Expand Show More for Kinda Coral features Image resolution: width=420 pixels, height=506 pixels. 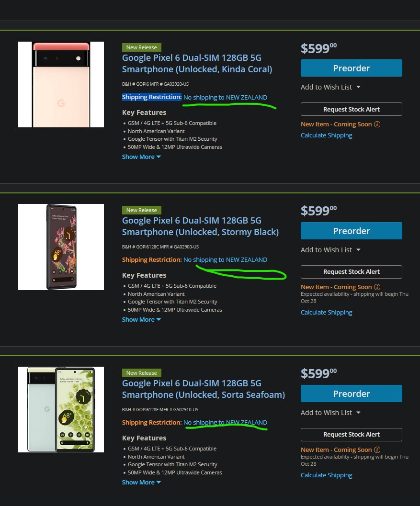click(141, 157)
